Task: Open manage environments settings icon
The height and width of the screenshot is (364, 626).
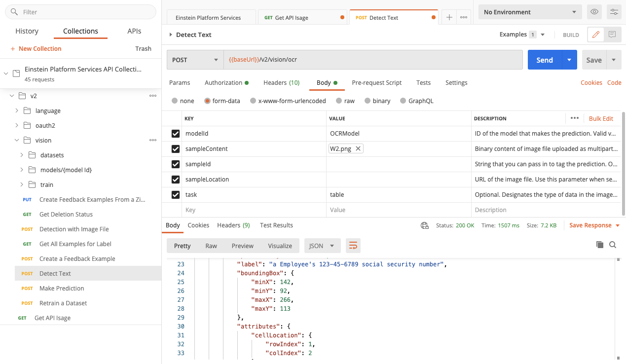Action: 614,12
